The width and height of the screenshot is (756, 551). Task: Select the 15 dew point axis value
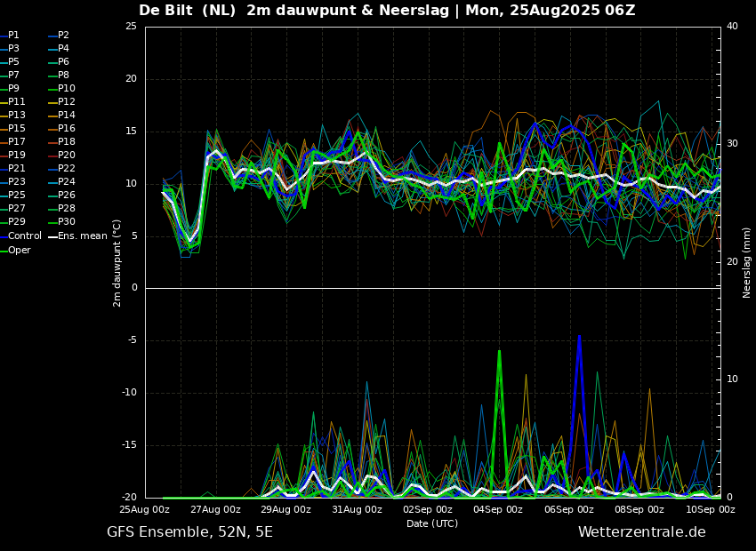coord(131,132)
